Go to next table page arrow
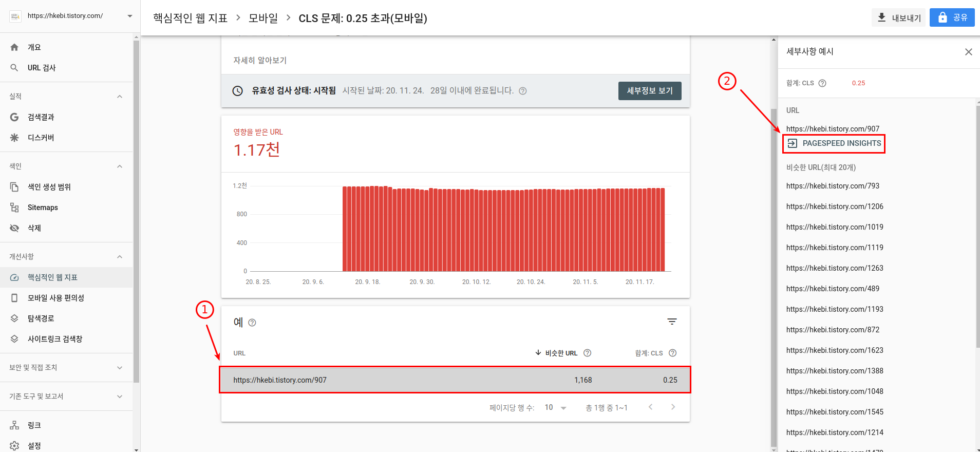This screenshot has height=452, width=980. point(673,407)
